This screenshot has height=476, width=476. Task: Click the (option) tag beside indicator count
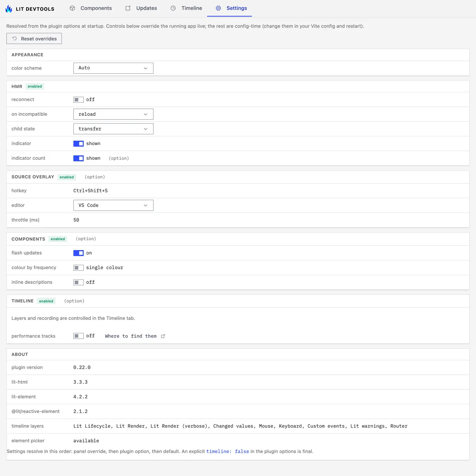pos(119,158)
